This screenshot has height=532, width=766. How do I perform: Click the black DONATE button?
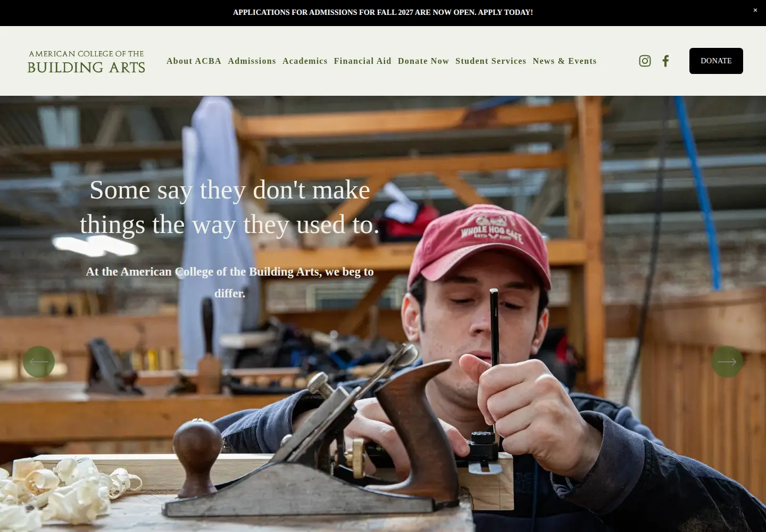716,61
